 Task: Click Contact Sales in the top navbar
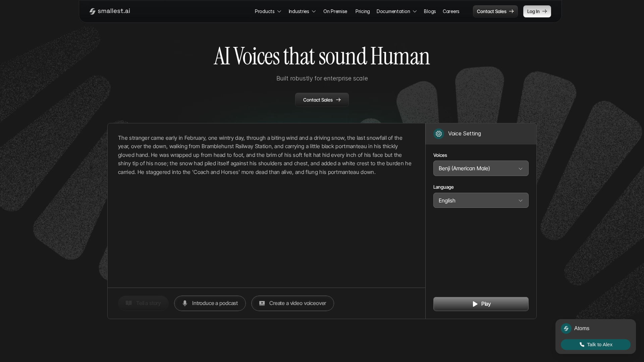coord(495,11)
